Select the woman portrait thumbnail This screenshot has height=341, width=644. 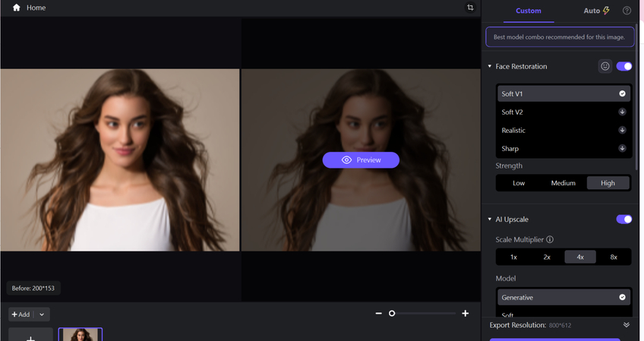click(x=80, y=334)
